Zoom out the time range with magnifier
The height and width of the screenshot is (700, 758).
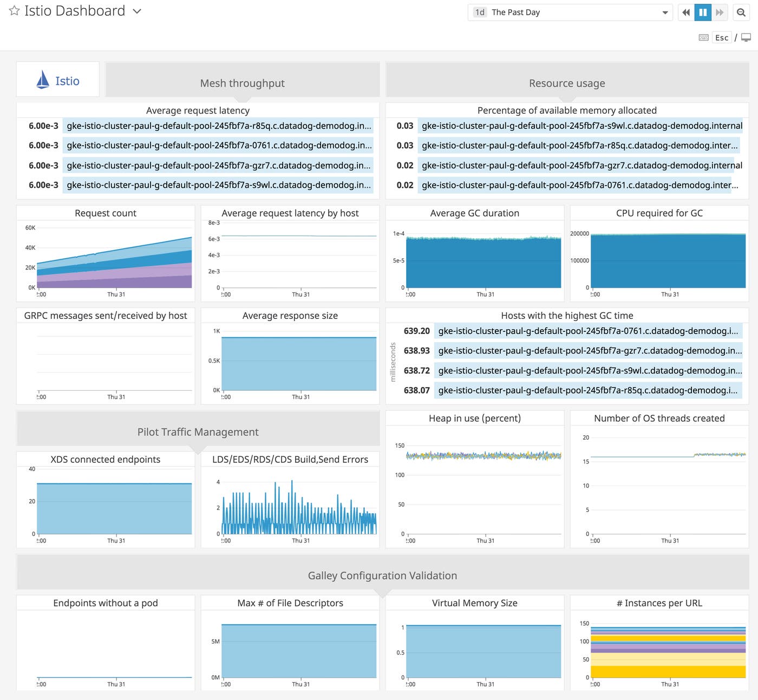click(741, 12)
